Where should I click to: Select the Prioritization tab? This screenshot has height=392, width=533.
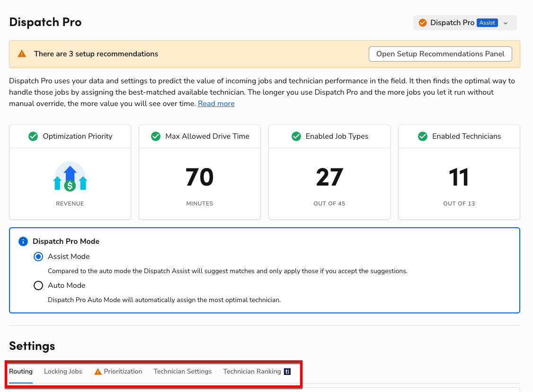[x=123, y=371]
